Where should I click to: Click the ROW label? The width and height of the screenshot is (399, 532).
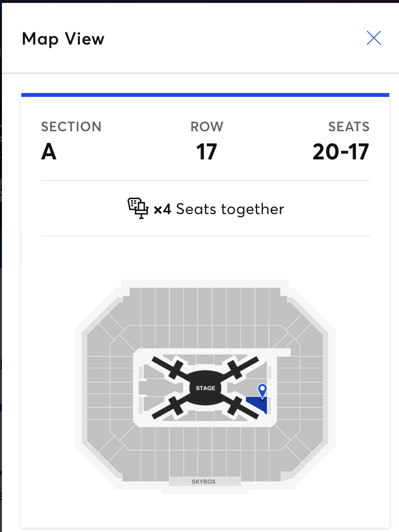click(x=207, y=127)
